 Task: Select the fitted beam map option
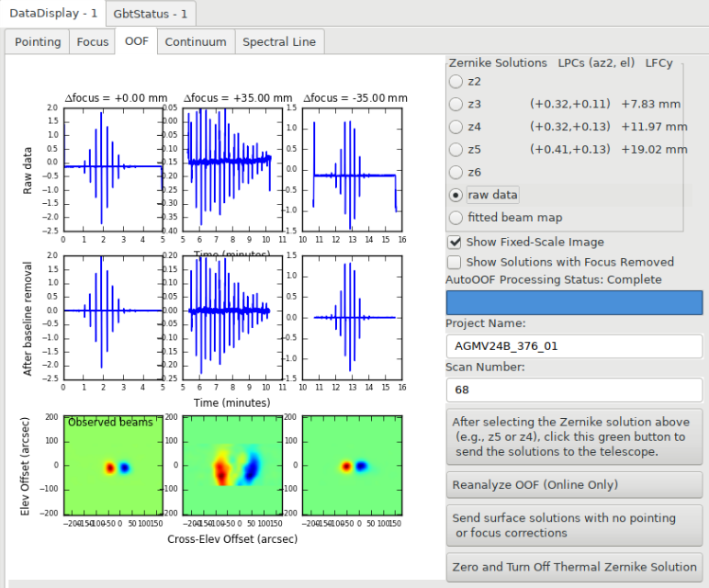click(x=456, y=218)
